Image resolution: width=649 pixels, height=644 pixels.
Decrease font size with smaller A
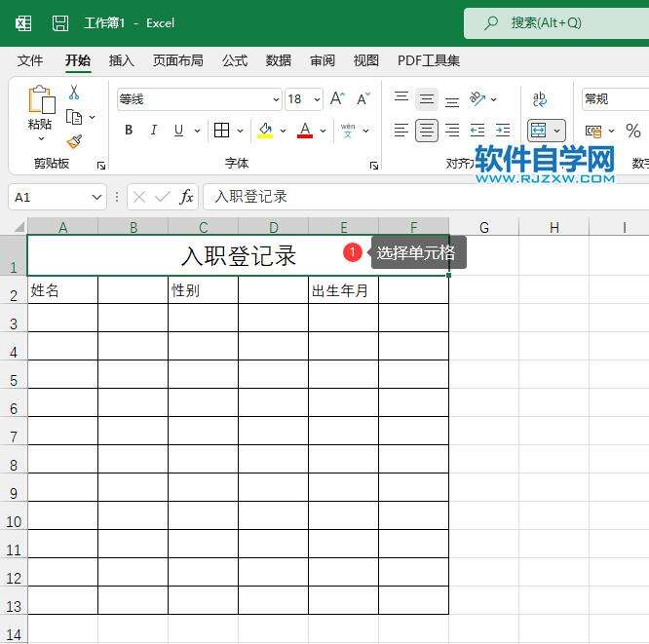click(x=363, y=99)
